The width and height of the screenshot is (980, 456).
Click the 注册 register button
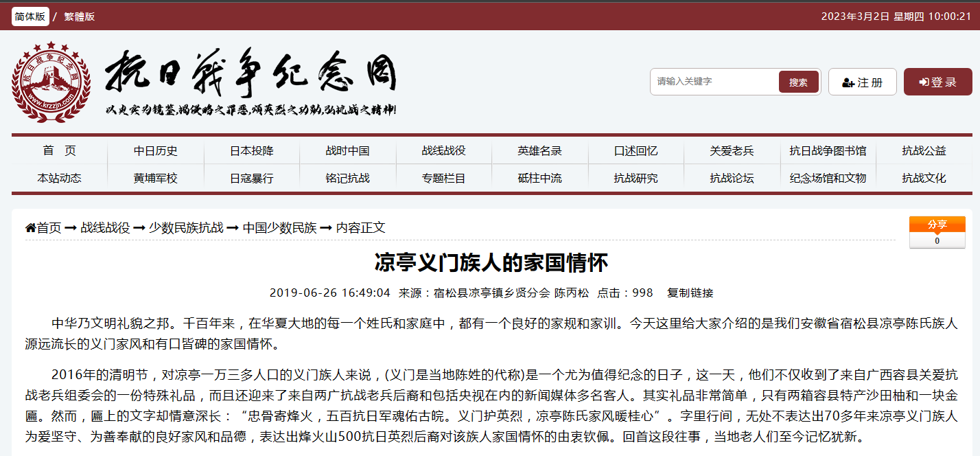click(862, 82)
